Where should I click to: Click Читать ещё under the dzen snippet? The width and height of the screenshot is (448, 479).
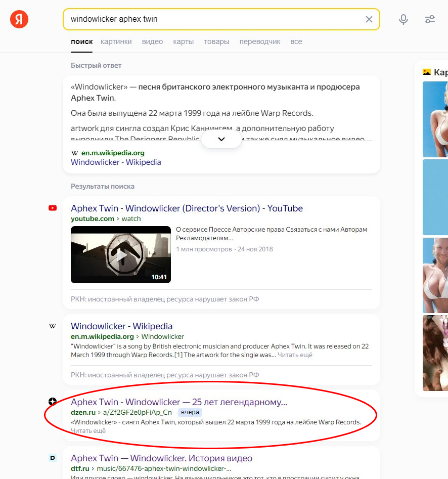click(88, 431)
